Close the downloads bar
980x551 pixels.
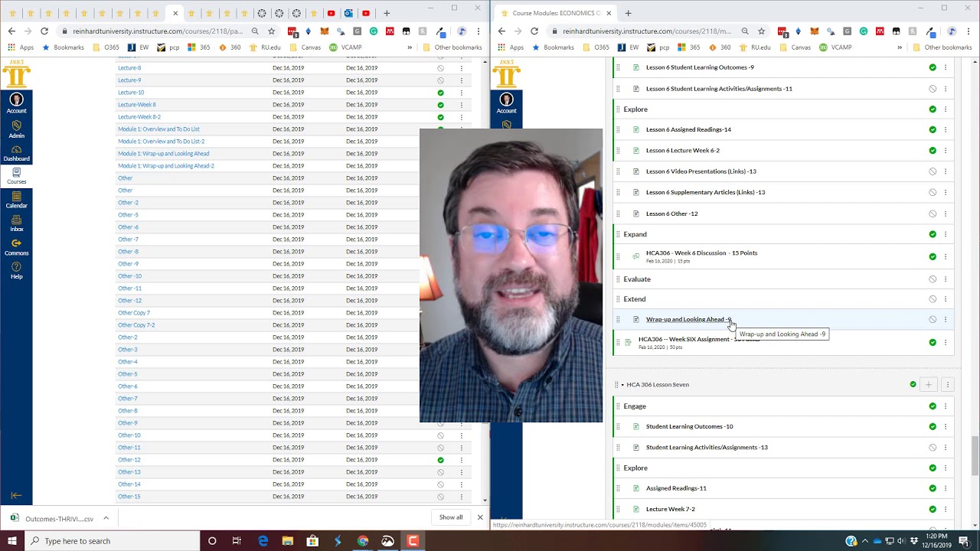tap(480, 517)
